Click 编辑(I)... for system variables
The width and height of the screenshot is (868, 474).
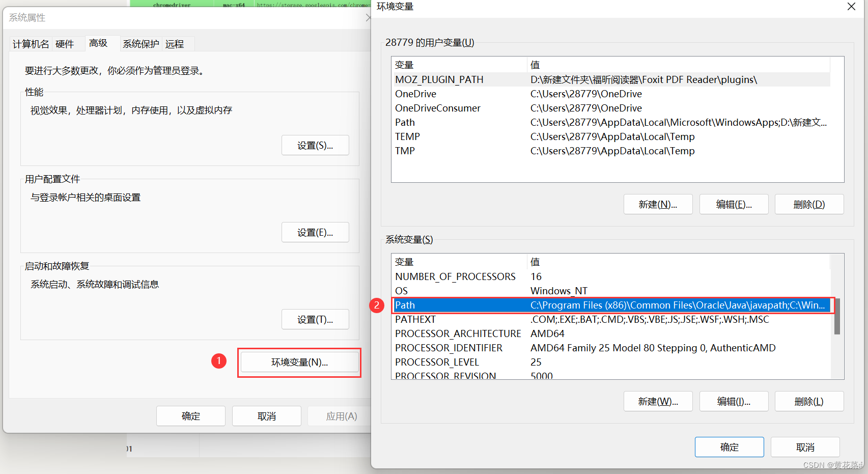click(734, 401)
